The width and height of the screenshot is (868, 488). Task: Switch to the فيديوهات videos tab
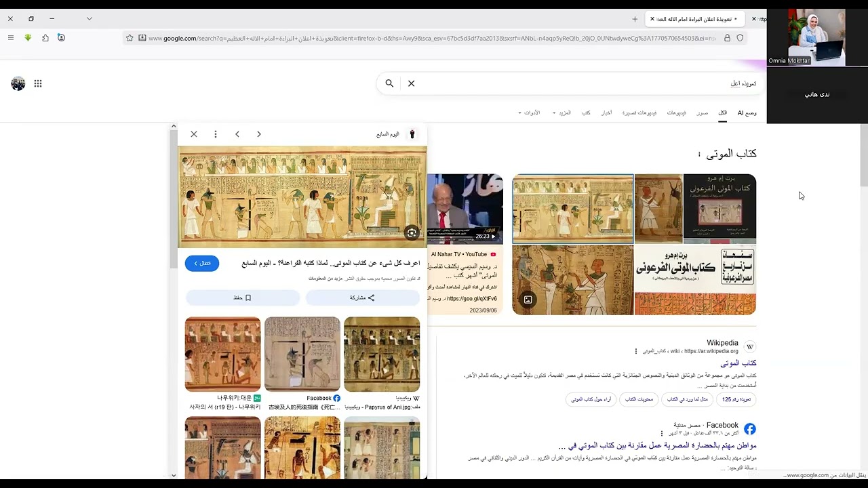tap(676, 113)
